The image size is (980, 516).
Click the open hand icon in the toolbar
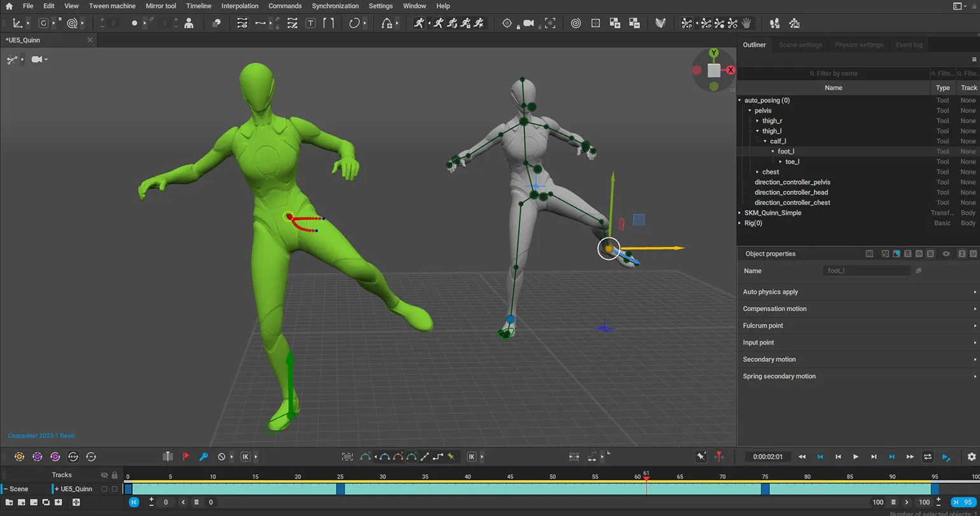(x=746, y=24)
